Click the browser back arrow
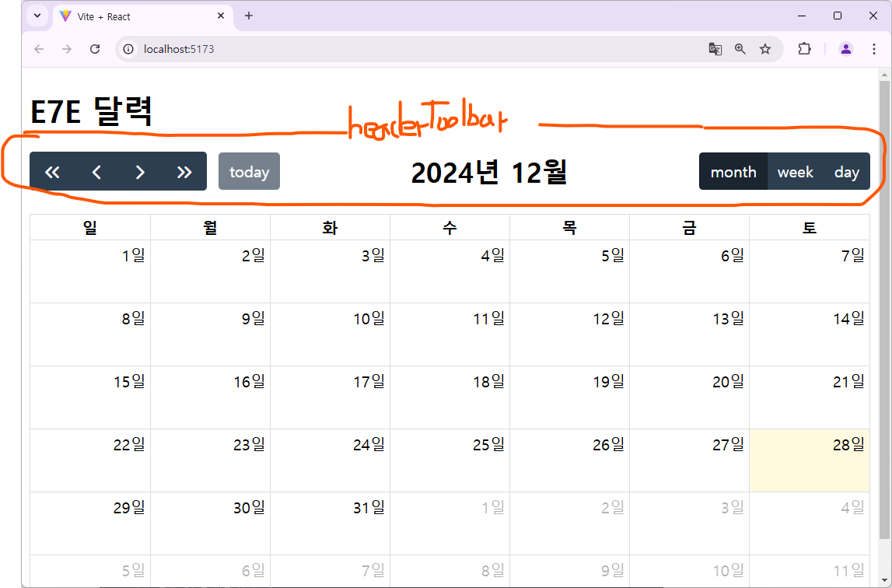Image resolution: width=892 pixels, height=588 pixels. coord(39,49)
